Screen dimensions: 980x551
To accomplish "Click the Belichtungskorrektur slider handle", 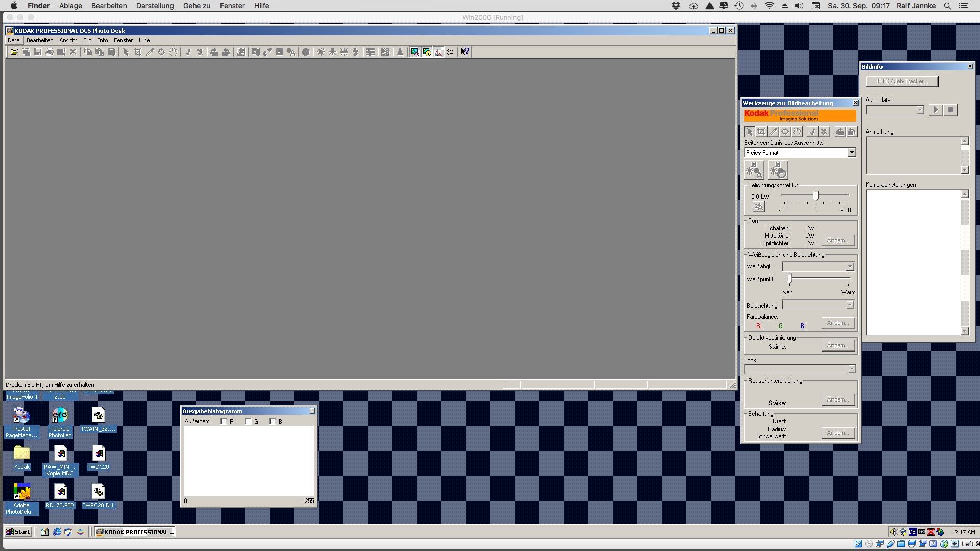I will tap(816, 196).
